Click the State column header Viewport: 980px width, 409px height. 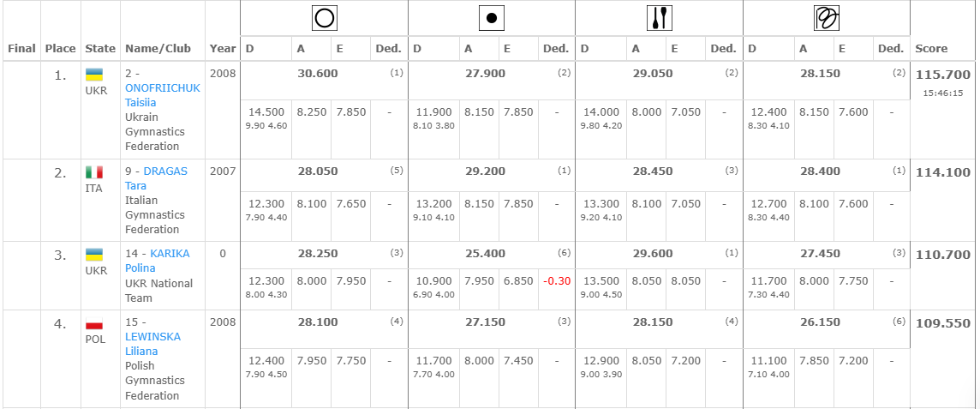click(100, 49)
